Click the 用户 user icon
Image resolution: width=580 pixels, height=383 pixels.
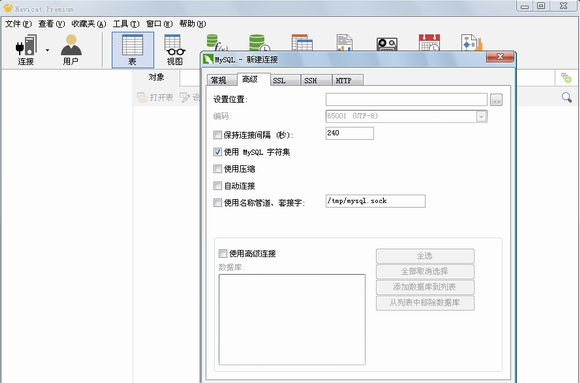tap(71, 45)
